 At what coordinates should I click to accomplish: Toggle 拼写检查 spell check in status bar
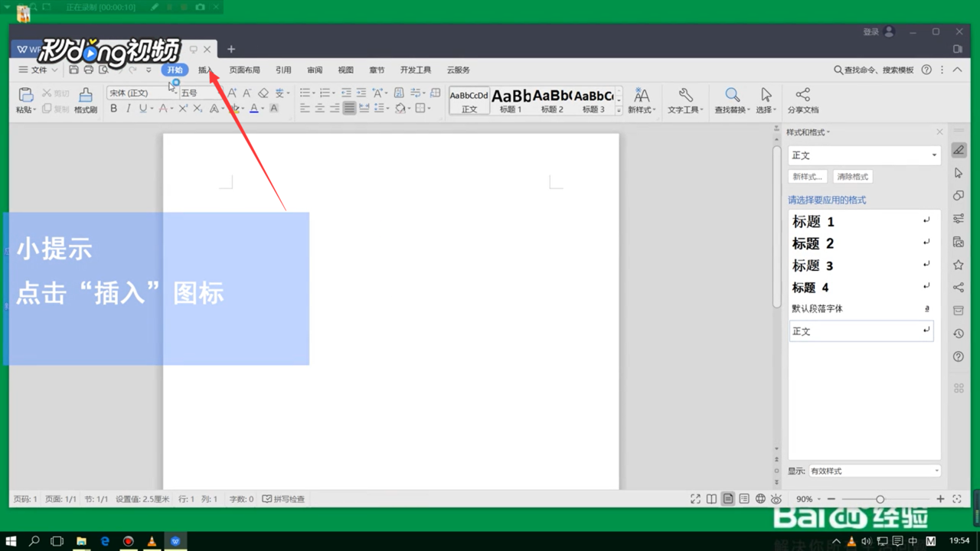[283, 499]
